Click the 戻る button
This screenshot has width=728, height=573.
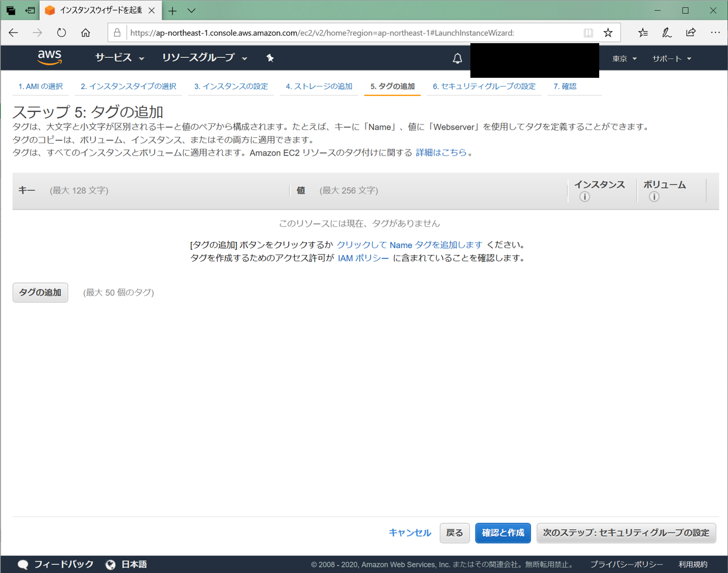tap(455, 533)
